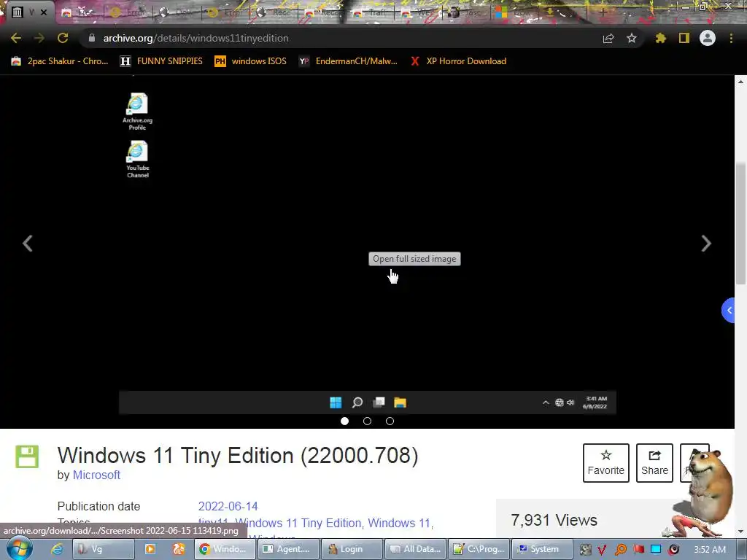Open the FUNNY SNIPPIES bookmark
Viewport: 747px width, 560px height.
(161, 61)
